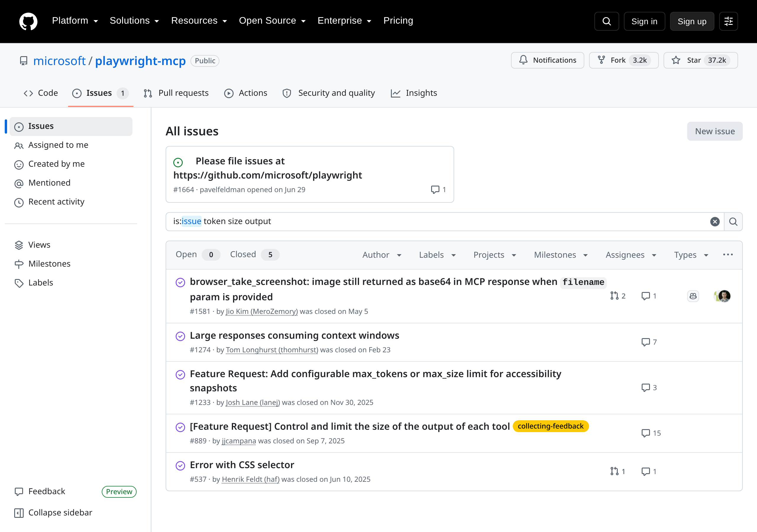
Task: Open the Types filter dropdown
Action: coord(691,255)
